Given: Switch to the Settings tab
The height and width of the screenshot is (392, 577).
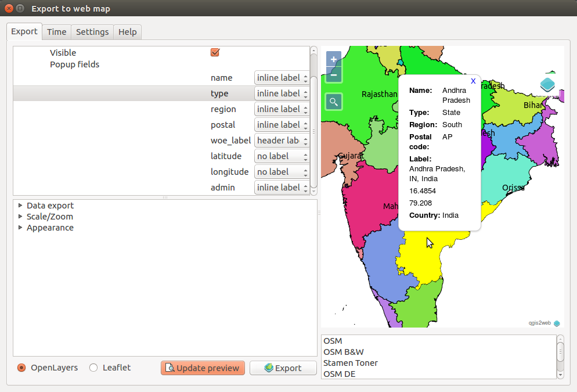Looking at the screenshot, I should click(92, 32).
